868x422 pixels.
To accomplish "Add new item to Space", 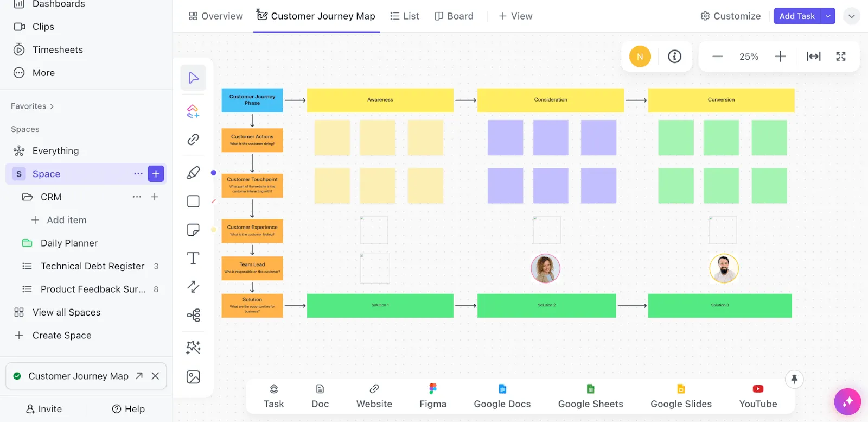I will click(156, 174).
